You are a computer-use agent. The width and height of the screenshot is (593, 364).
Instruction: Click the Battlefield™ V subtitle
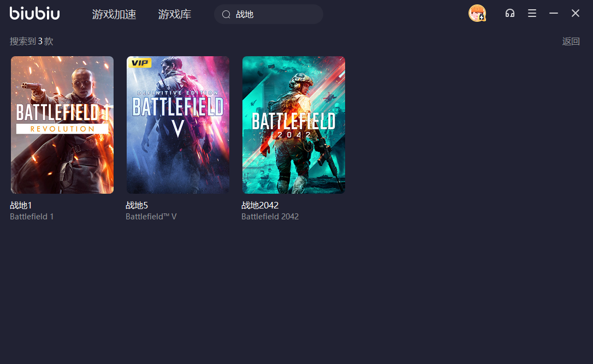[151, 217]
